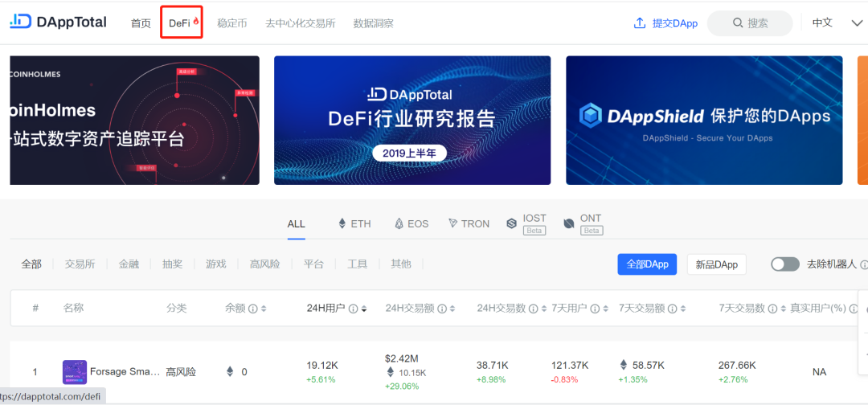Click info icon next to 7天交易数
The height and width of the screenshot is (405, 868).
(x=772, y=309)
